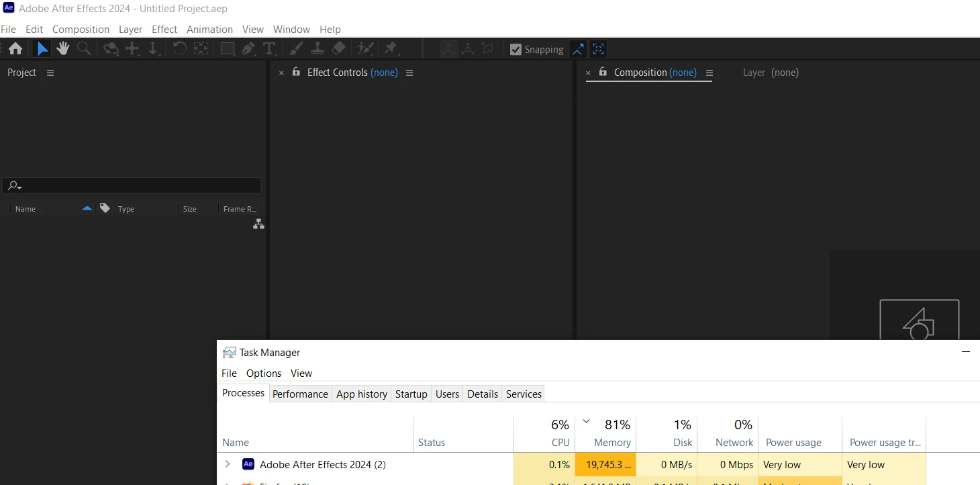
Task: Open the project flowchart view icon
Action: pyautogui.click(x=258, y=224)
